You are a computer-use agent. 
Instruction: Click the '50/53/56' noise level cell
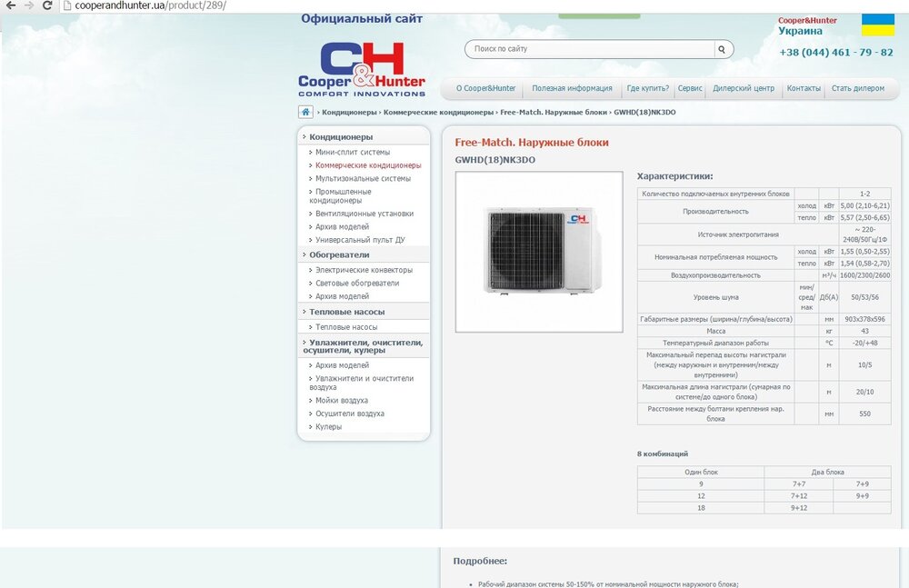click(x=864, y=297)
